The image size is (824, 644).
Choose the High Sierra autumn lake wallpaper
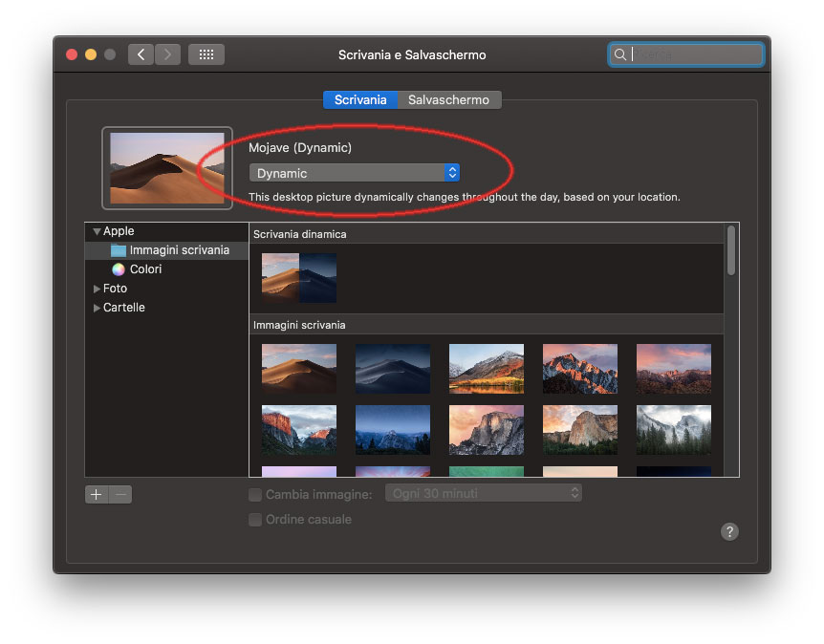(487, 369)
